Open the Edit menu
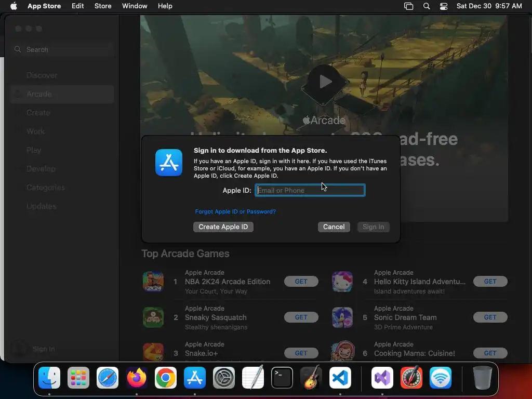The width and height of the screenshot is (532, 399). coord(78,6)
